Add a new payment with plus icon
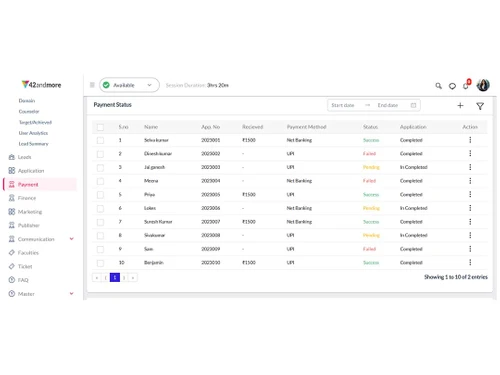 coord(460,105)
